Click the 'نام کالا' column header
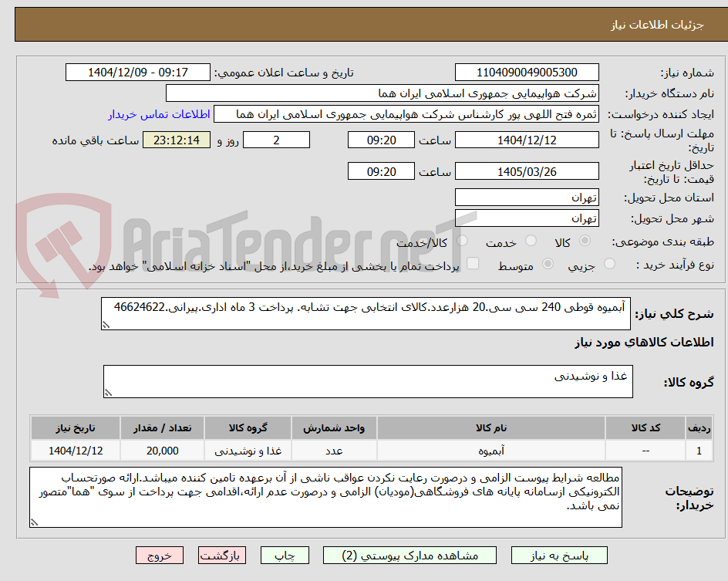This screenshot has height=581, width=728. [x=491, y=427]
